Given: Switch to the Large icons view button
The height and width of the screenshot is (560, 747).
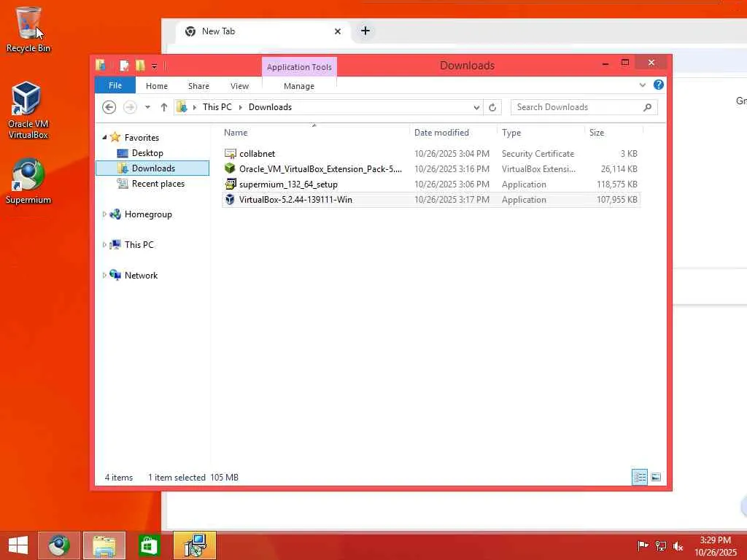Looking at the screenshot, I should (656, 477).
